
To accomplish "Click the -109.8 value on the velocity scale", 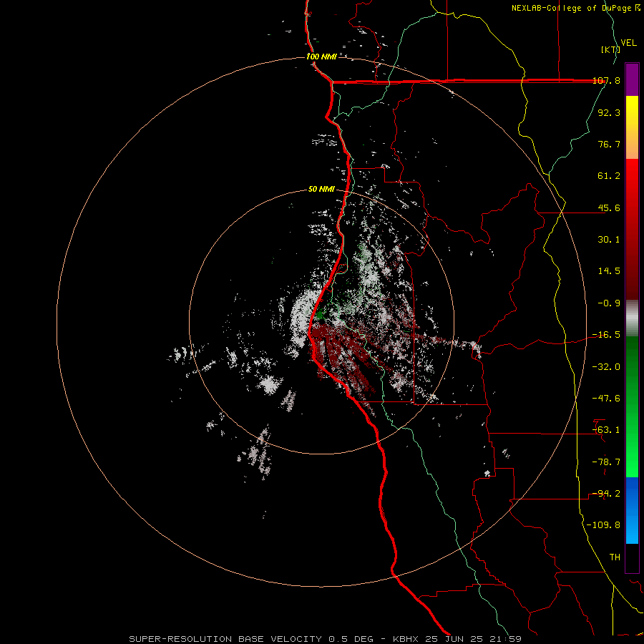I will click(x=603, y=525).
